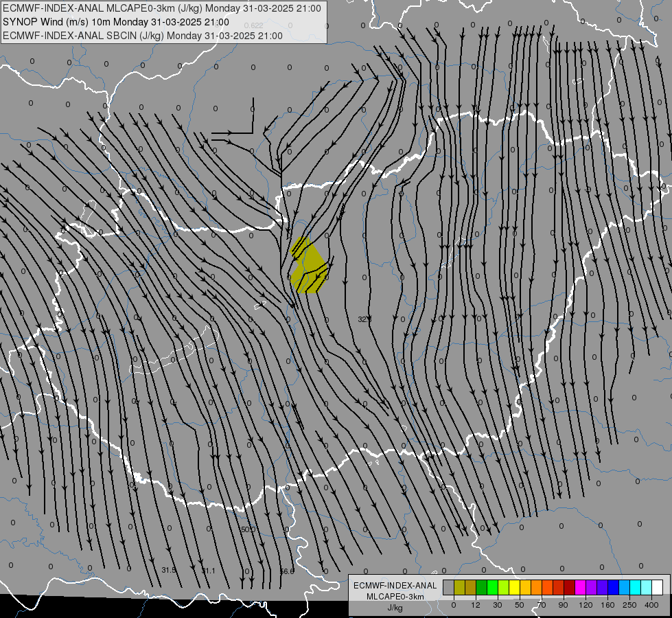
Task: Click the magenta legend swatch
Action: [580, 587]
